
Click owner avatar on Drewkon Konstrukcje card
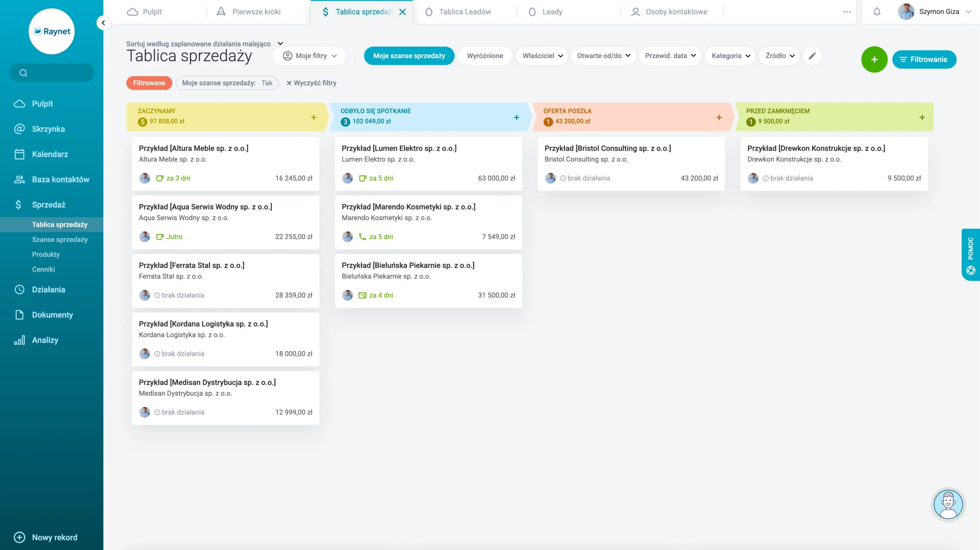(753, 178)
